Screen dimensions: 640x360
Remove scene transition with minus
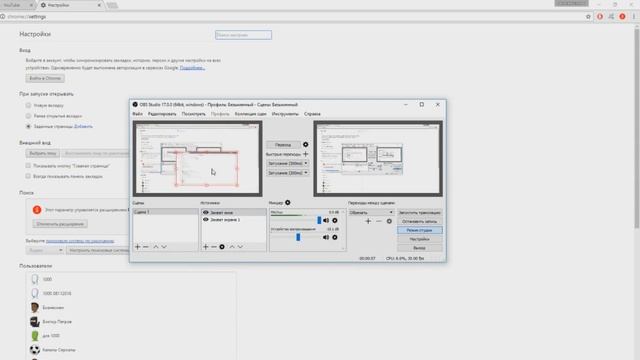pos(379,221)
